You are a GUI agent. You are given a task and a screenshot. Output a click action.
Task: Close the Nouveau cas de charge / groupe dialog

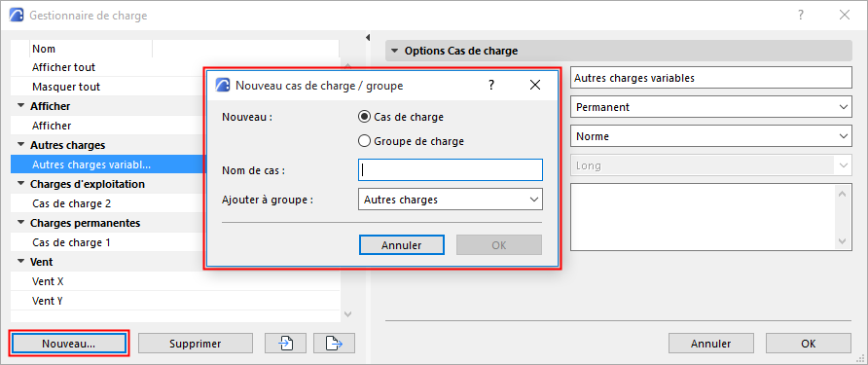click(x=535, y=85)
